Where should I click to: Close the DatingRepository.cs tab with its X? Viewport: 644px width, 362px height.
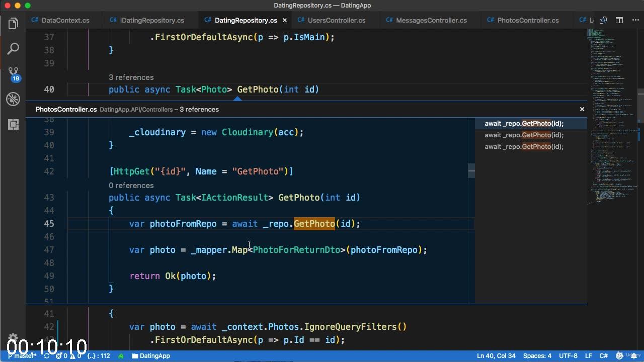pyautogui.click(x=285, y=21)
